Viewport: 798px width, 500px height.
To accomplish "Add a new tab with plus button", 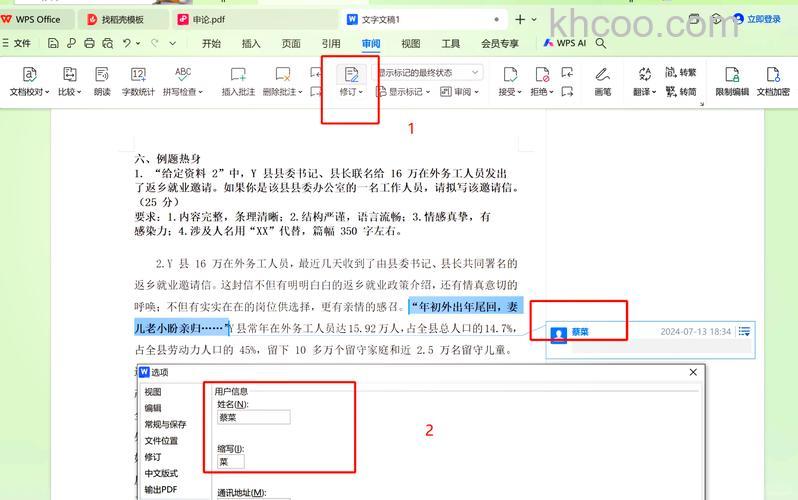I will click(520, 19).
